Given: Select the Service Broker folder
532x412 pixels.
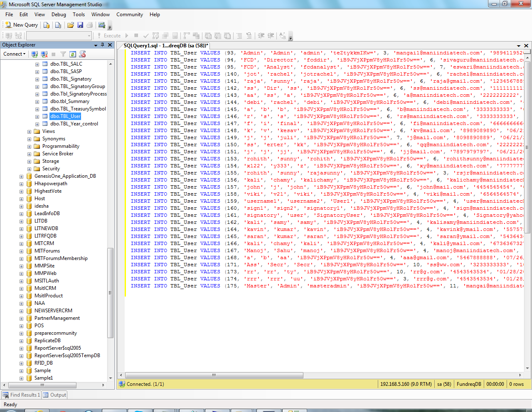Looking at the screenshot, I should 57,154.
